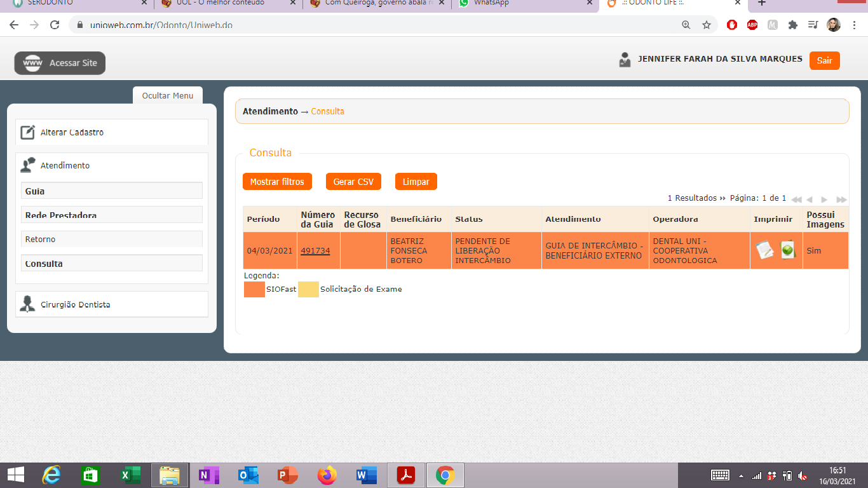Bookmark this page with the star icon

(707, 25)
